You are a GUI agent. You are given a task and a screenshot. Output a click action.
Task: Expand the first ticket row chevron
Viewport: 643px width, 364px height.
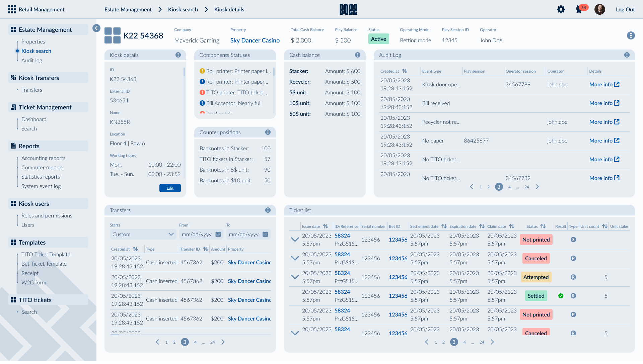(x=295, y=240)
